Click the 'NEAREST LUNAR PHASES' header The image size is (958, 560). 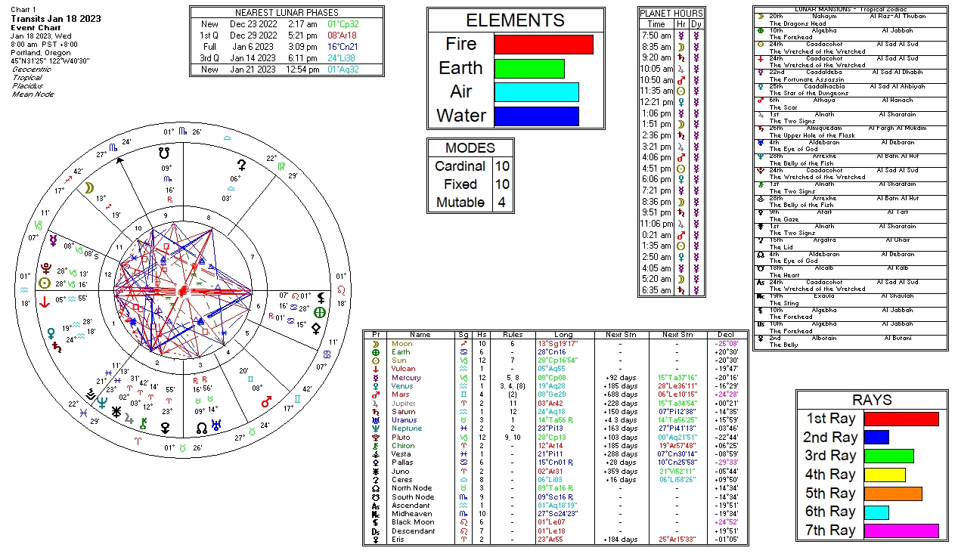(287, 13)
